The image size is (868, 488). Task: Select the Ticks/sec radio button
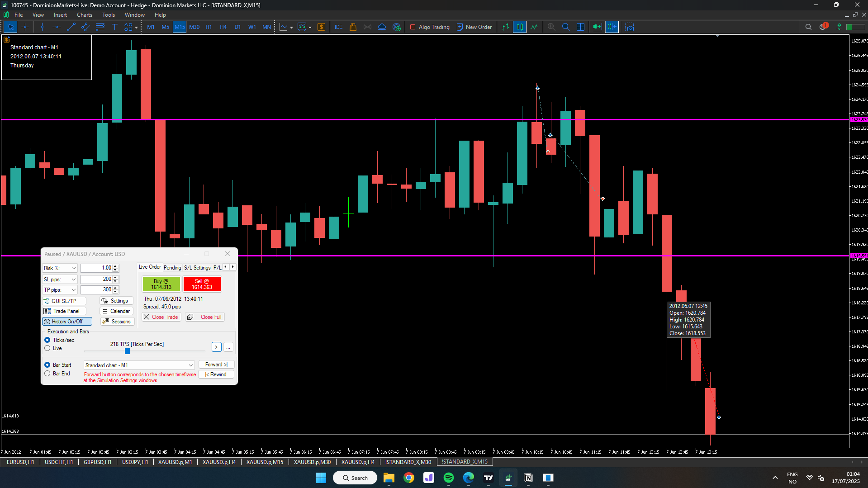(x=47, y=340)
